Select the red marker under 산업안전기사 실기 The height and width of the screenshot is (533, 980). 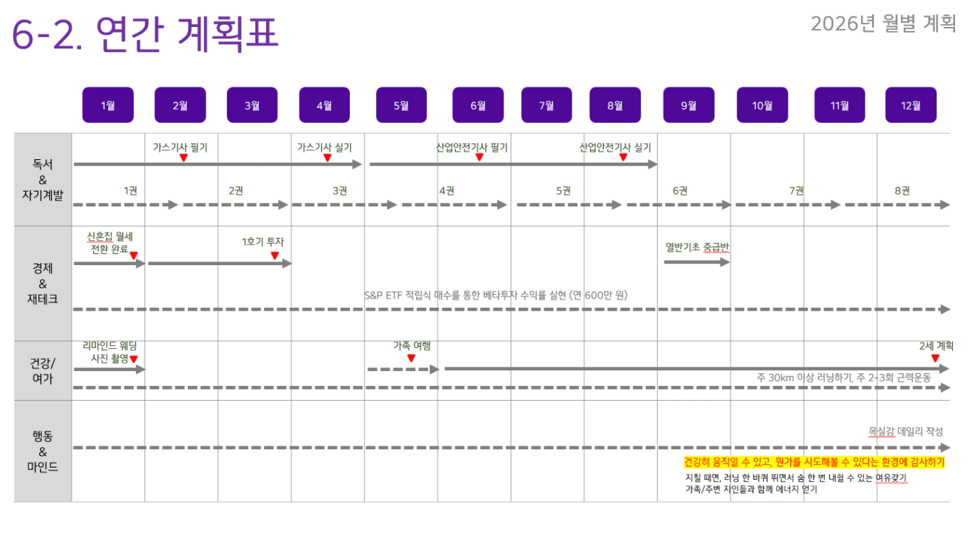pyautogui.click(x=624, y=158)
